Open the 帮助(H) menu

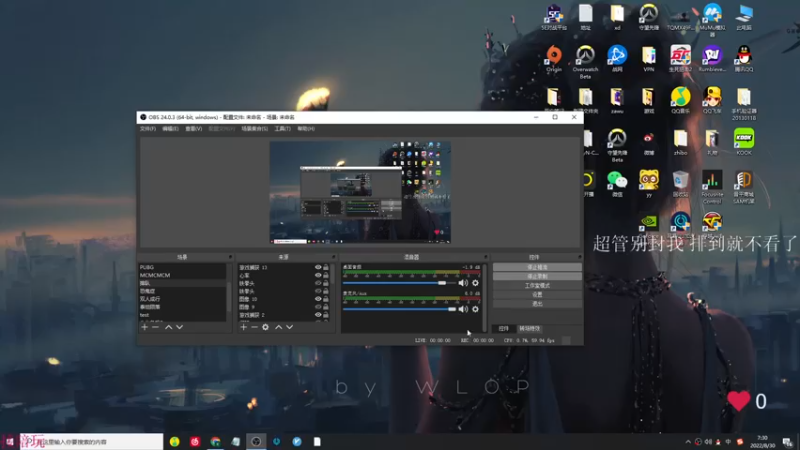pos(306,129)
